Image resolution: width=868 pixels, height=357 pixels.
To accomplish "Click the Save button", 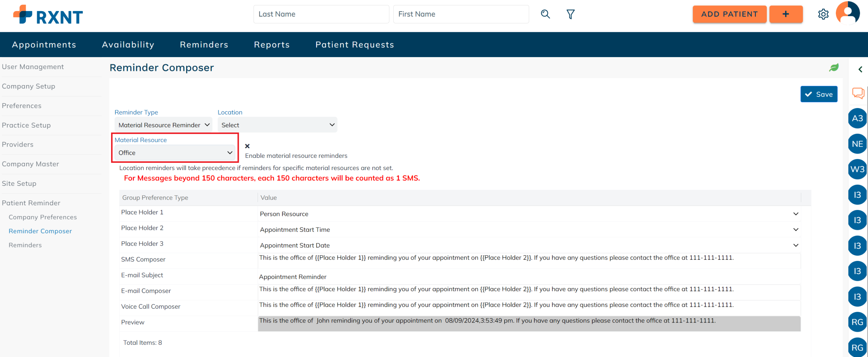I will tap(819, 94).
